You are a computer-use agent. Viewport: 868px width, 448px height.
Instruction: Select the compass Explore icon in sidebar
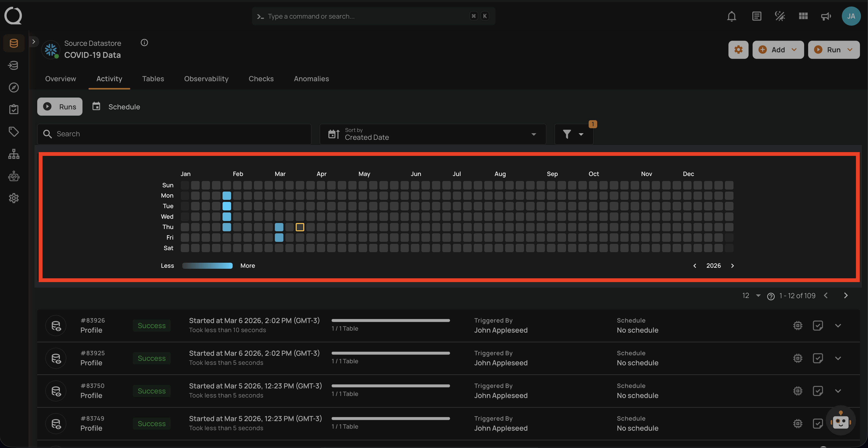(14, 87)
